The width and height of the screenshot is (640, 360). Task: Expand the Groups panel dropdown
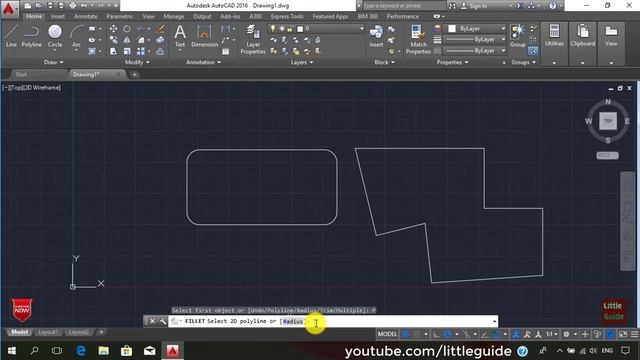pyautogui.click(x=523, y=62)
